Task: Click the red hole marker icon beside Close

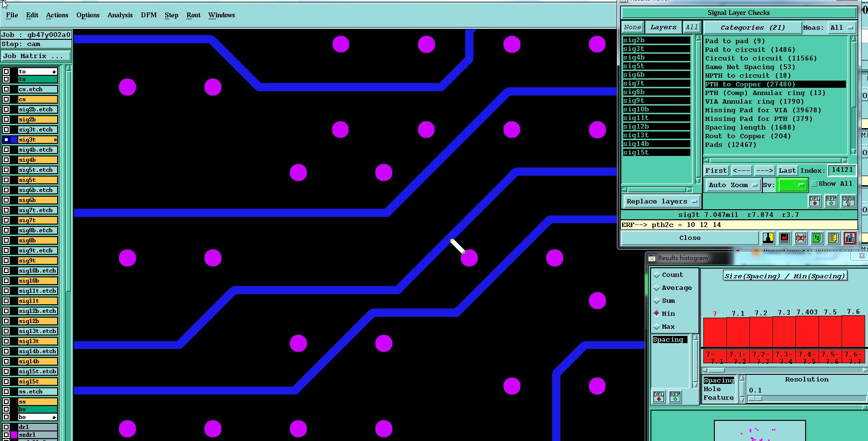Action: (x=784, y=238)
